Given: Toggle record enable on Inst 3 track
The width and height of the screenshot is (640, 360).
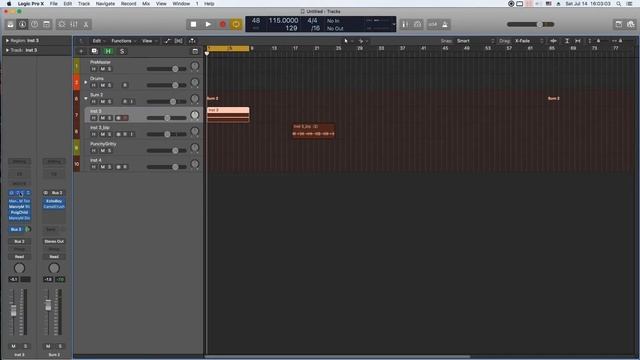Looking at the screenshot, I should 125,118.
